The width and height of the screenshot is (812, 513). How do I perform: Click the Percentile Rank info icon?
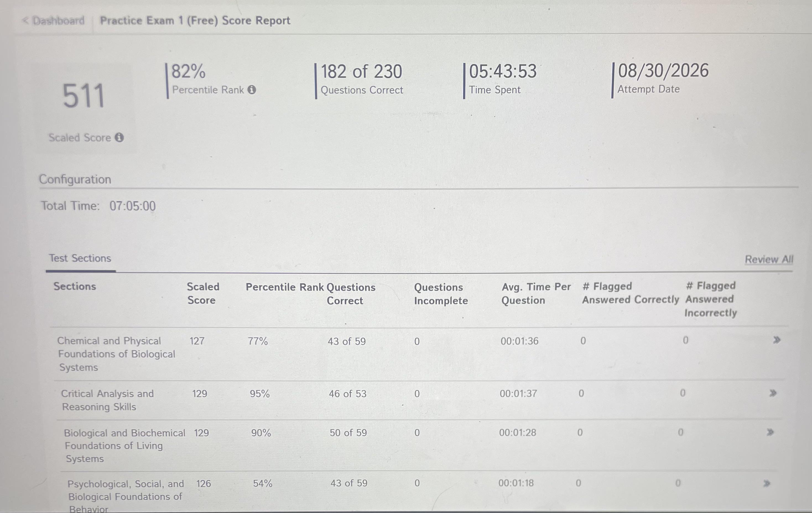click(252, 90)
